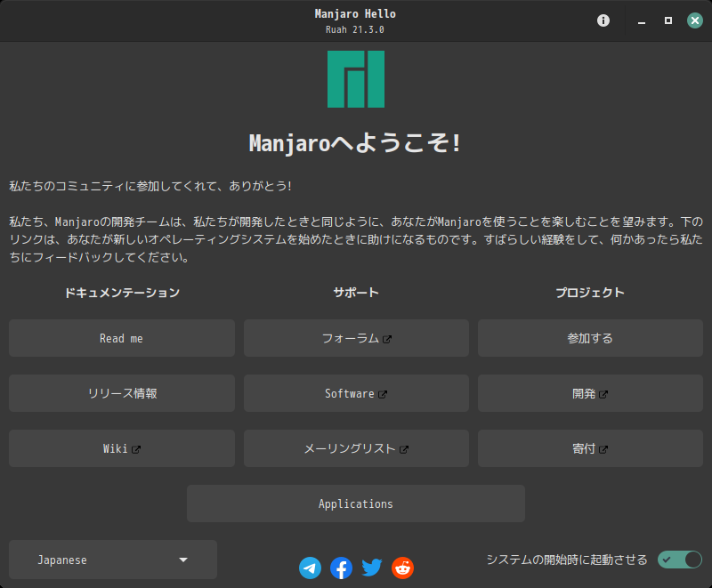The width and height of the screenshot is (712, 588).
Task: Open the Facebook social link icon
Action: point(341,568)
